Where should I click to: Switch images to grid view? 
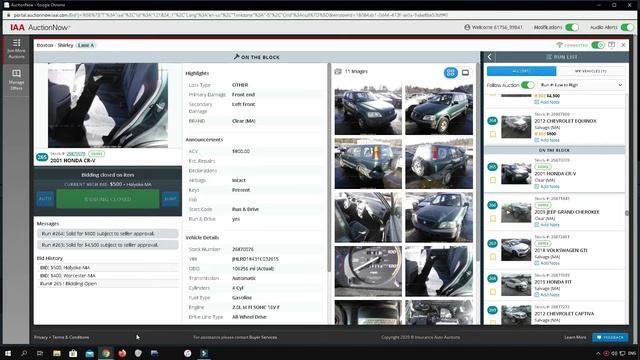click(x=451, y=73)
